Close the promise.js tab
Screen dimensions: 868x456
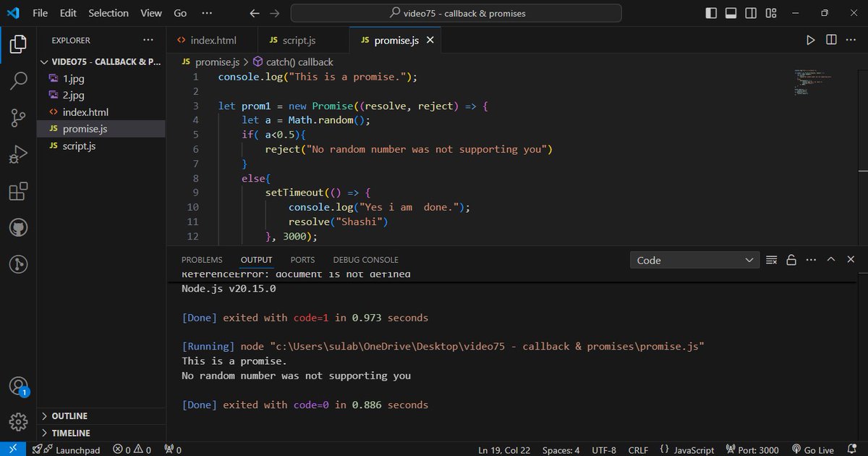pyautogui.click(x=430, y=41)
